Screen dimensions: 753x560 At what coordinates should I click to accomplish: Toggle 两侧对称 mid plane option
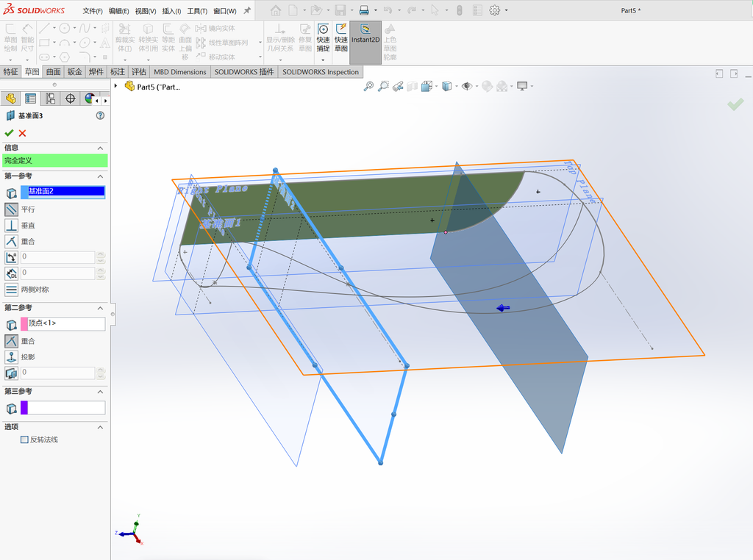(12, 290)
